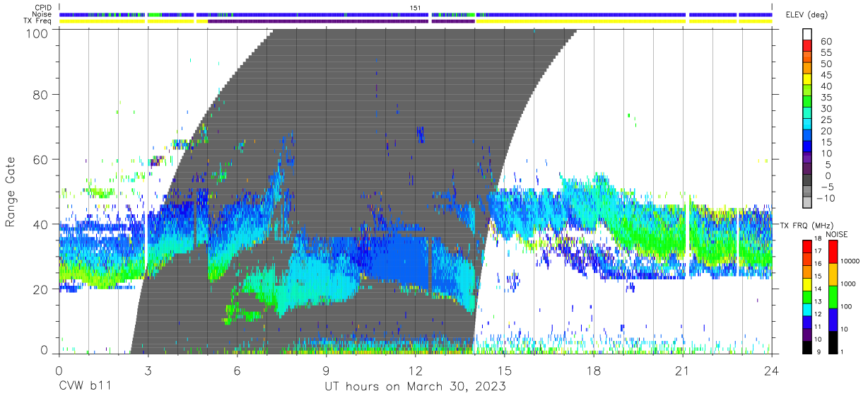Screen dimensions: 868x401
Task: Select red swatch at top of elevation colorbar
Action: [808, 46]
